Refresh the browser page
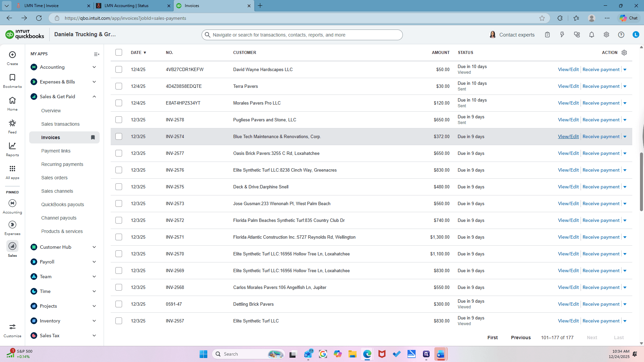The height and width of the screenshot is (362, 644). pos(39,18)
